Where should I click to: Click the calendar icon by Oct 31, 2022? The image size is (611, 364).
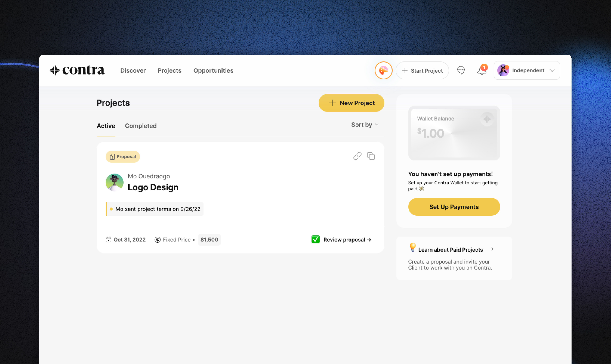108,239
